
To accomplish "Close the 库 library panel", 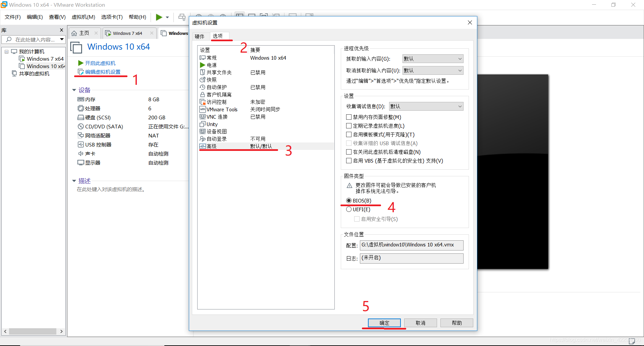I will [x=61, y=30].
